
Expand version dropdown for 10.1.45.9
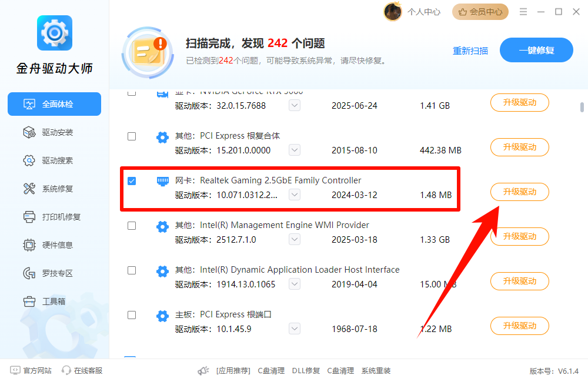[x=295, y=329]
